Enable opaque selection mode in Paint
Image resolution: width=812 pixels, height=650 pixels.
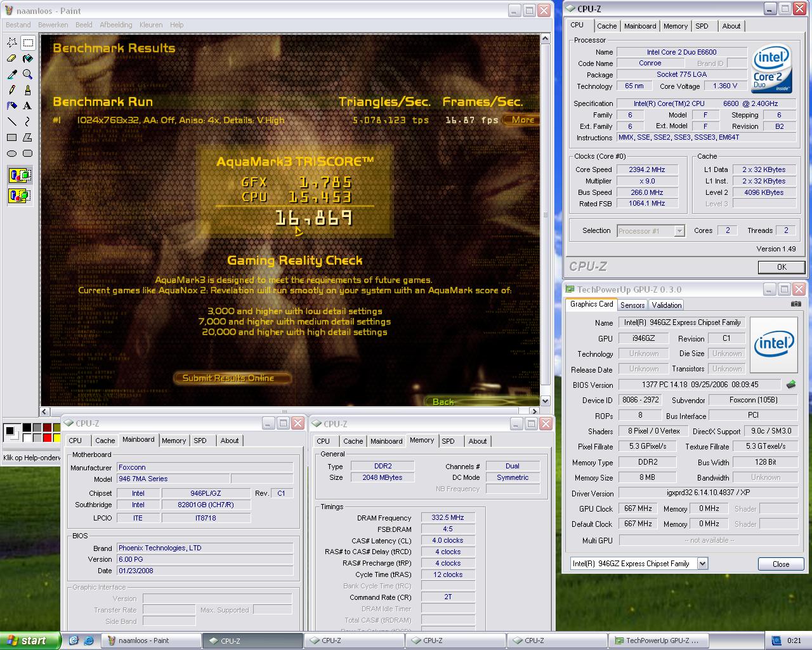(20, 175)
